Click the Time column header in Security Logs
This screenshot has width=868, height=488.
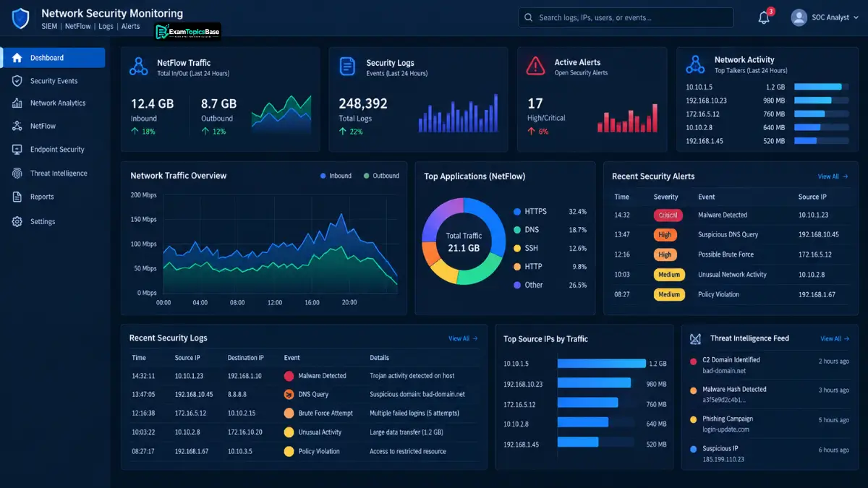[139, 358]
